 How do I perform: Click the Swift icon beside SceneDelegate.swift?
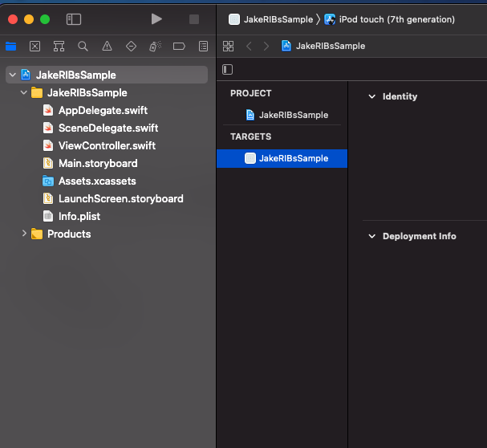tap(48, 128)
